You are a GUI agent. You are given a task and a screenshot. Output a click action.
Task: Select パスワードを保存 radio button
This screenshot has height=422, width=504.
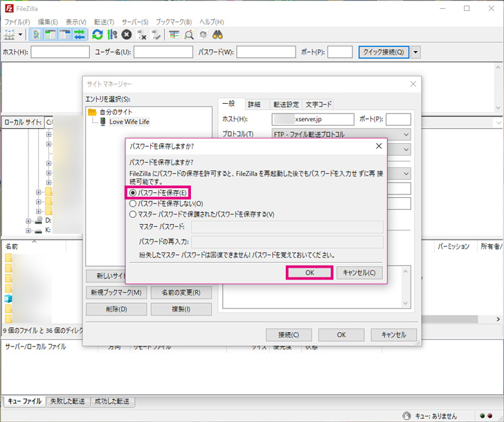pyautogui.click(x=133, y=193)
